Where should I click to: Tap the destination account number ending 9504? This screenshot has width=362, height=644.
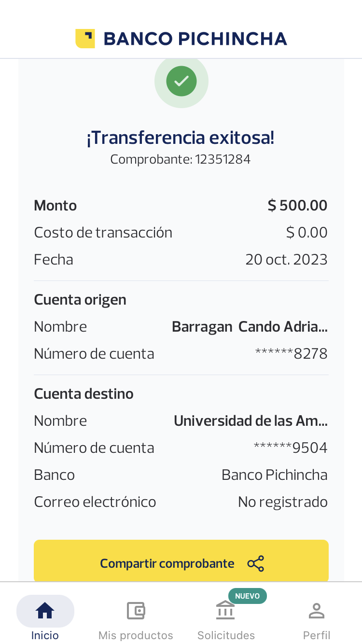point(290,448)
